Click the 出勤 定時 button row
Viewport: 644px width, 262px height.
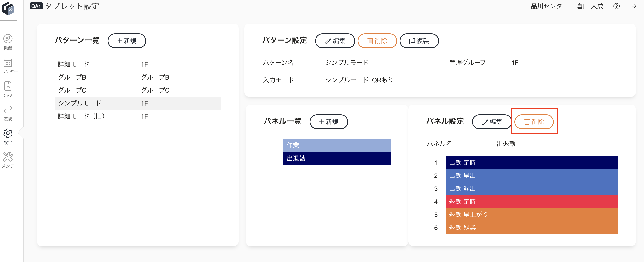pyautogui.click(x=532, y=163)
